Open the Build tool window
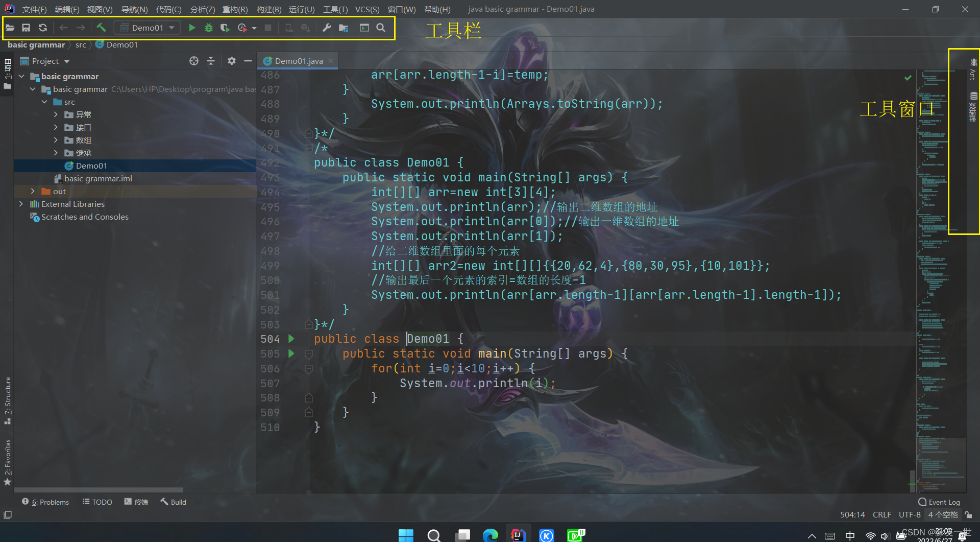 (x=174, y=502)
